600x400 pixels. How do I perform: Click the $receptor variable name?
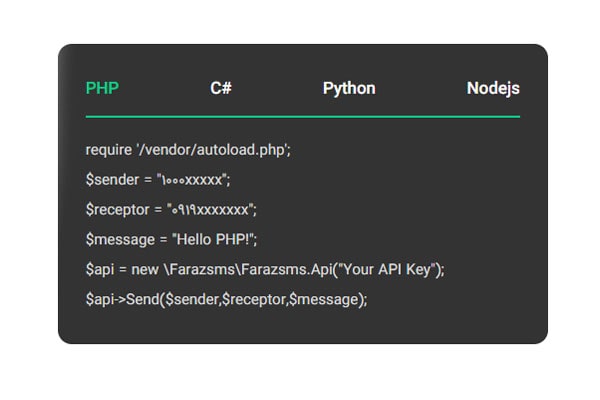(x=117, y=210)
